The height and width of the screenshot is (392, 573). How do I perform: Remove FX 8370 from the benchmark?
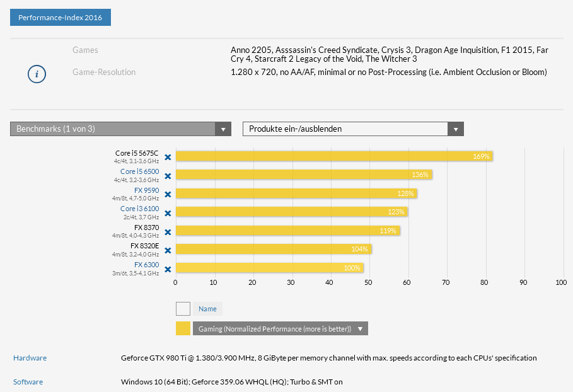(x=168, y=232)
